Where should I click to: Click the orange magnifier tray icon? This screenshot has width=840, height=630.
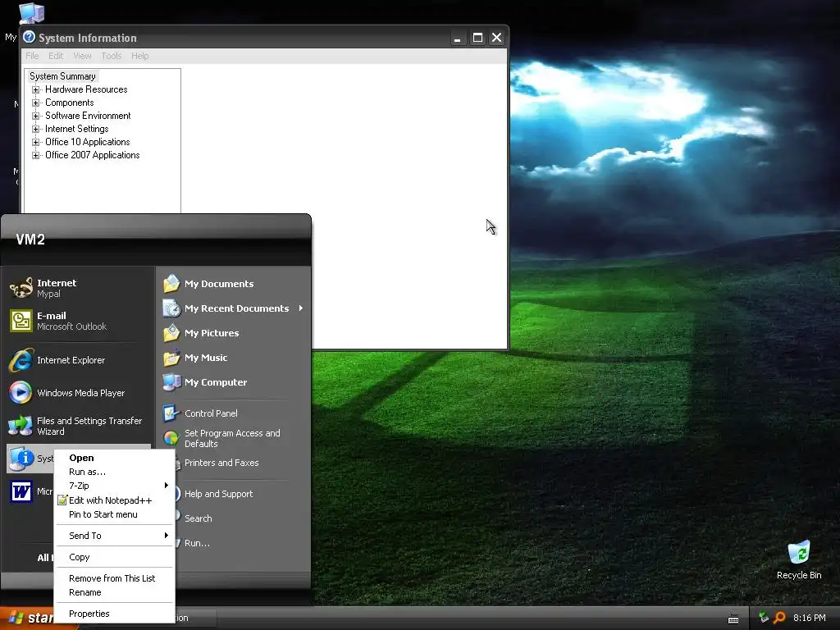[779, 618]
